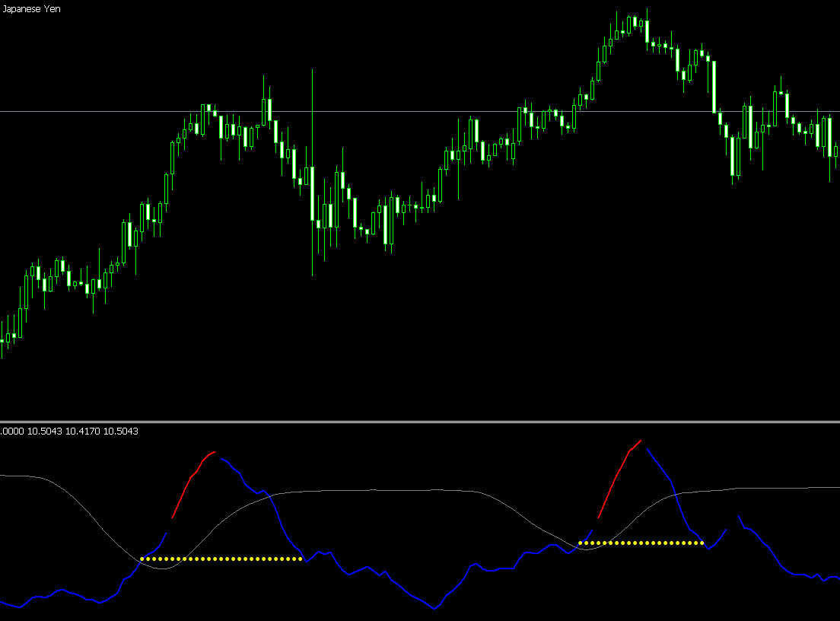Viewport: 840px width, 621px height.
Task: Click the right red indicator segment
Action: [x=619, y=479]
